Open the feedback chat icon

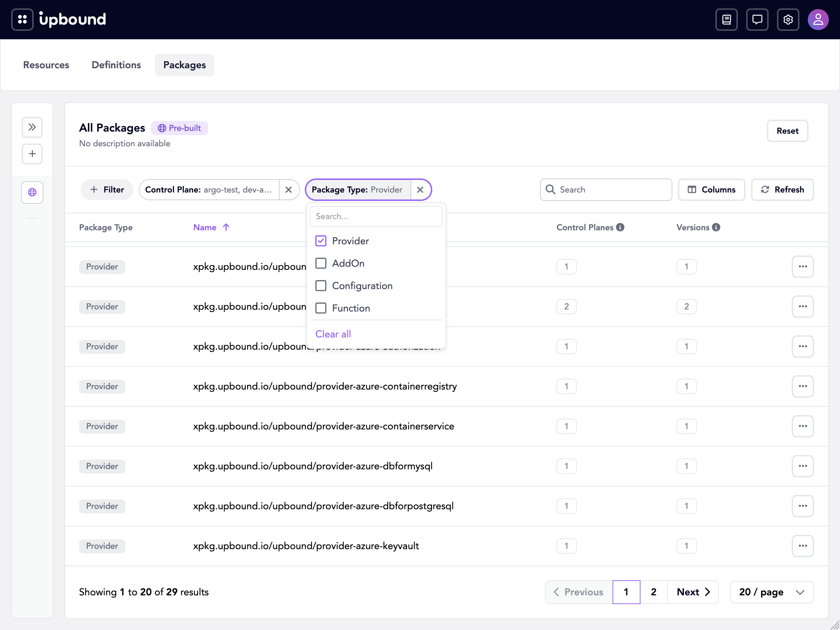coord(757,19)
